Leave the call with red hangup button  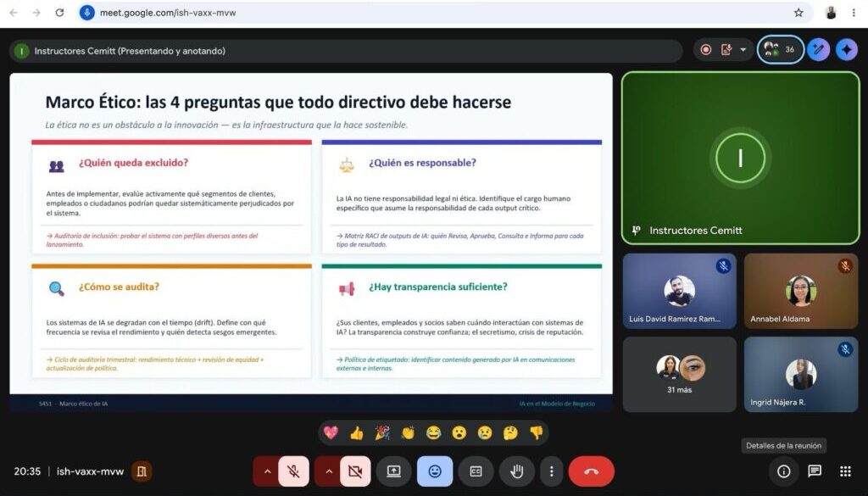pyautogui.click(x=591, y=471)
